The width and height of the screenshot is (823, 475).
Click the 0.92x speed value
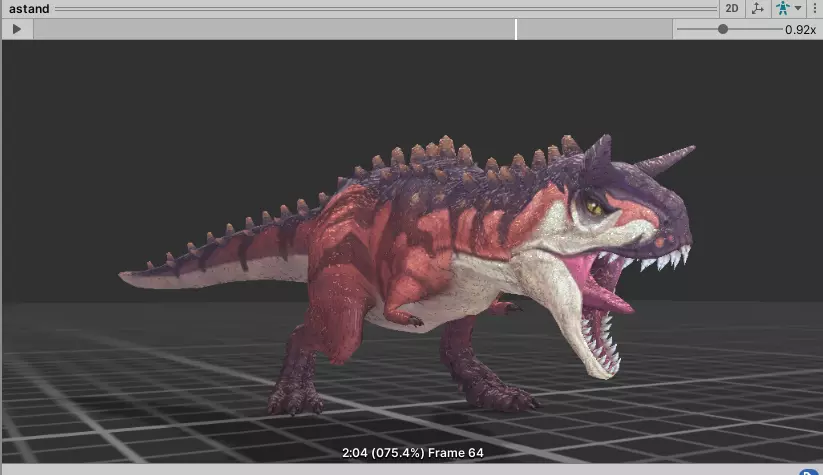(800, 30)
